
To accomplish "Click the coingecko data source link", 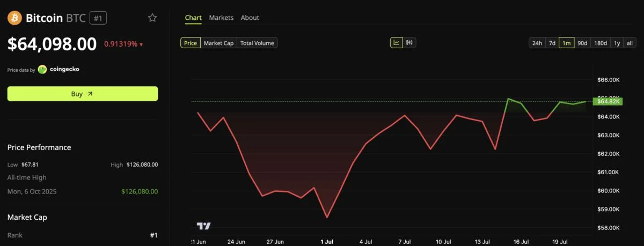I will [64, 69].
